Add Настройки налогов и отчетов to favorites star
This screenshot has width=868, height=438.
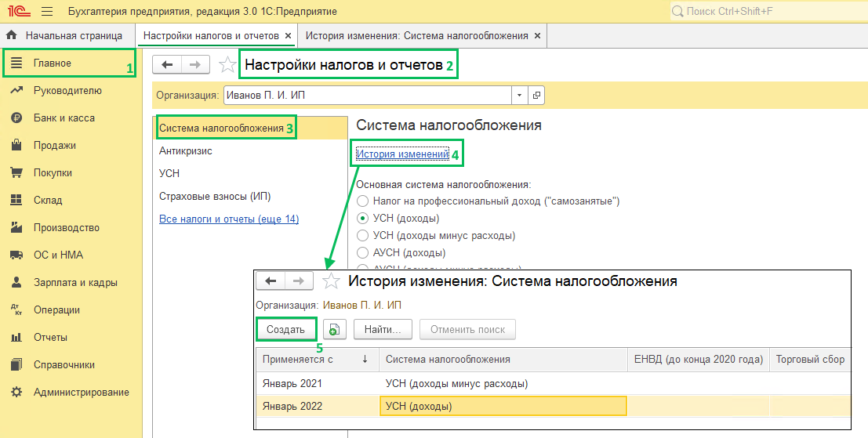tap(227, 65)
